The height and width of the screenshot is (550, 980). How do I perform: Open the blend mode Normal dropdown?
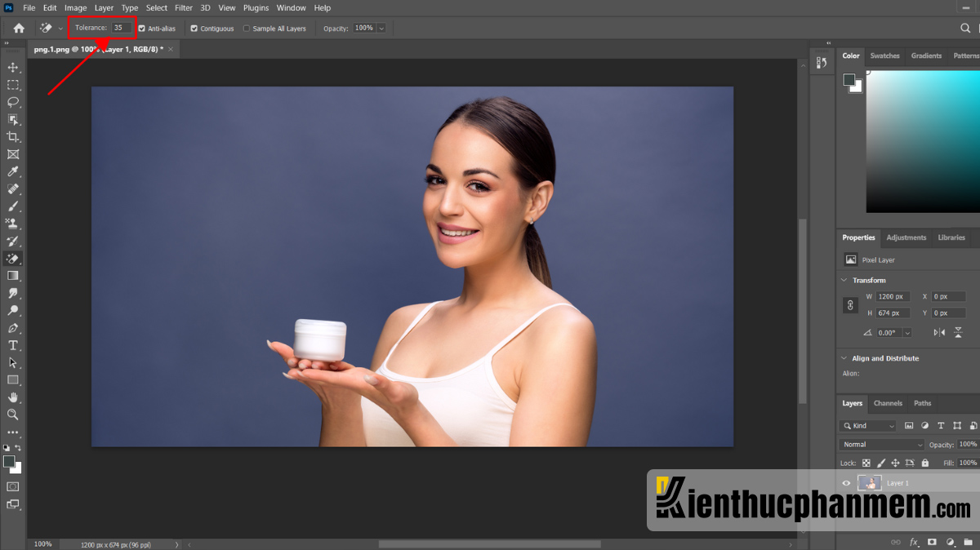[x=882, y=445]
